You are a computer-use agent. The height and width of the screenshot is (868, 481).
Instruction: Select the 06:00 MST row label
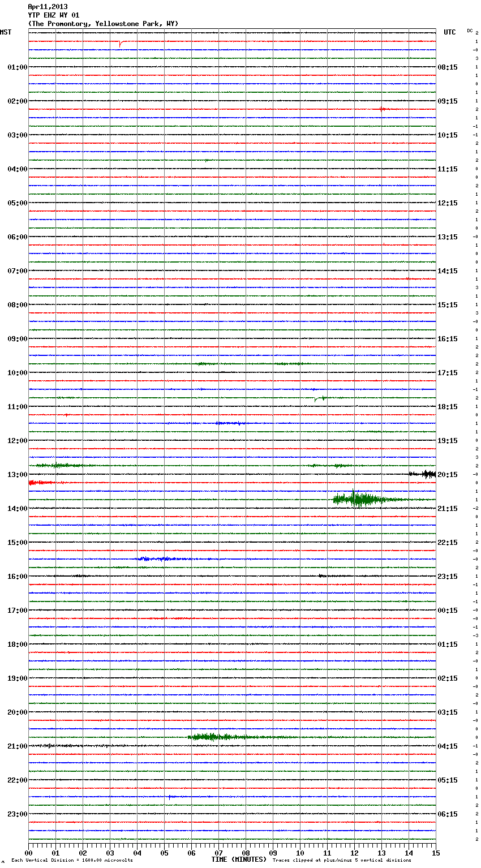tap(18, 237)
